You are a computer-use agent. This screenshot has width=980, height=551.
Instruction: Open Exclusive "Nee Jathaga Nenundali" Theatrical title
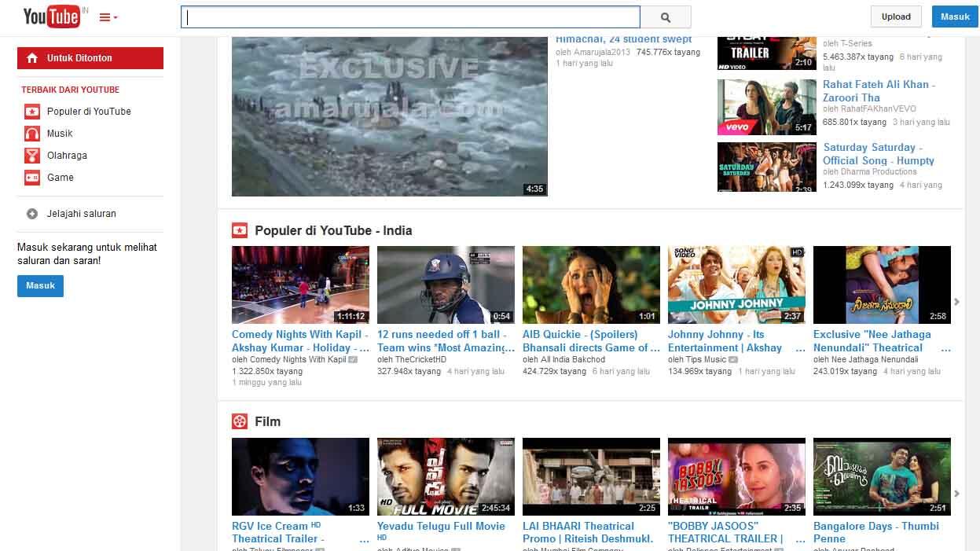882,341
